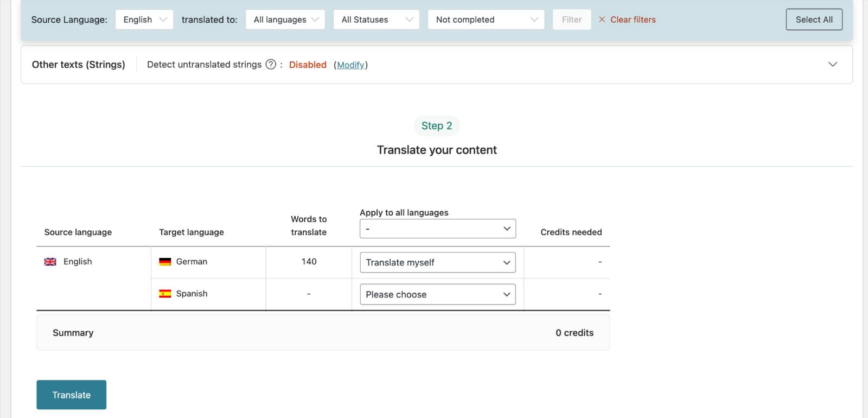Click the Spanish flag icon
The width and height of the screenshot is (868, 418).
(165, 294)
